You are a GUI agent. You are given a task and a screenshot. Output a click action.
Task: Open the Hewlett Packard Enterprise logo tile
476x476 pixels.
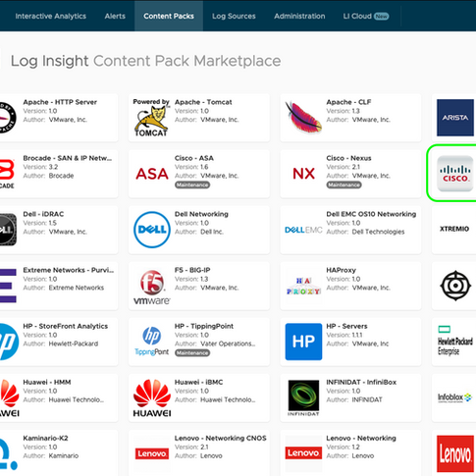click(455, 341)
